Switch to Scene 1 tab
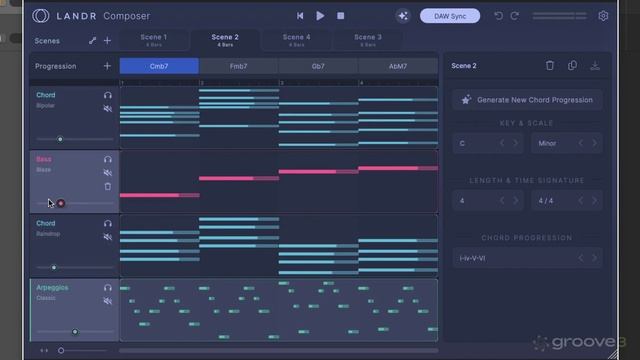This screenshot has width=640, height=360. [x=154, y=40]
